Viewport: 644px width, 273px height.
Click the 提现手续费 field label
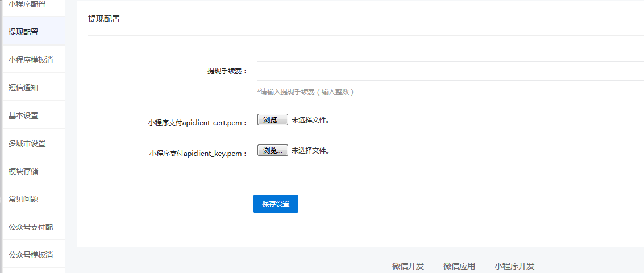227,71
